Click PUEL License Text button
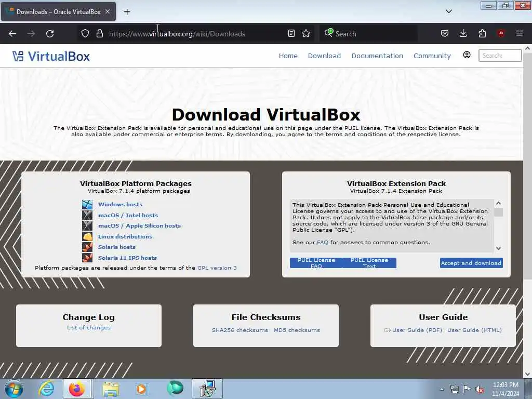 pos(369,263)
